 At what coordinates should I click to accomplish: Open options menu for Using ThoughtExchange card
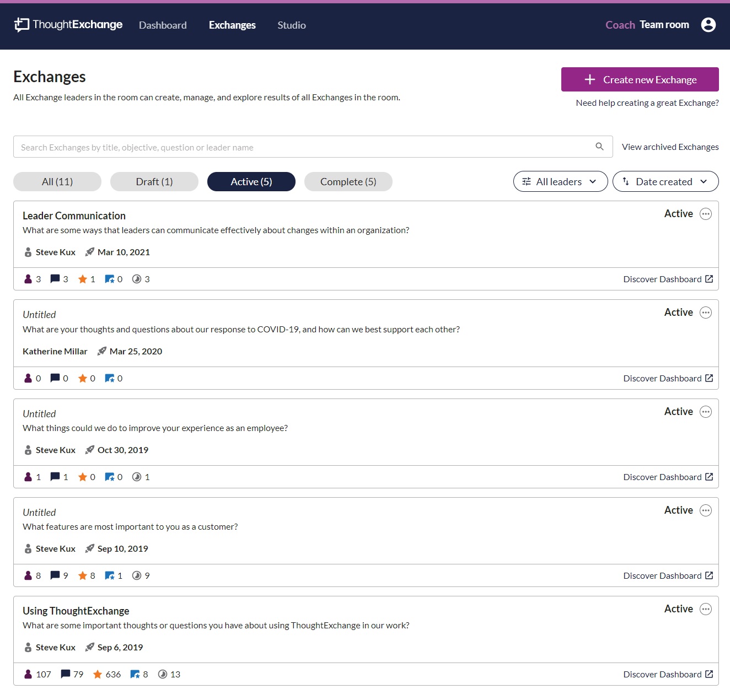[706, 609]
